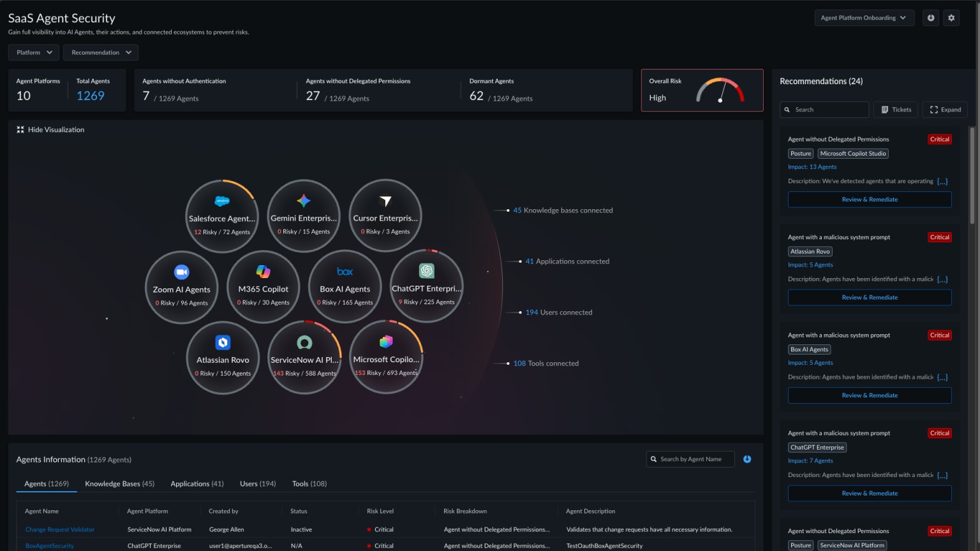Switch to the Users (194) tab
980x551 pixels.
click(x=258, y=483)
